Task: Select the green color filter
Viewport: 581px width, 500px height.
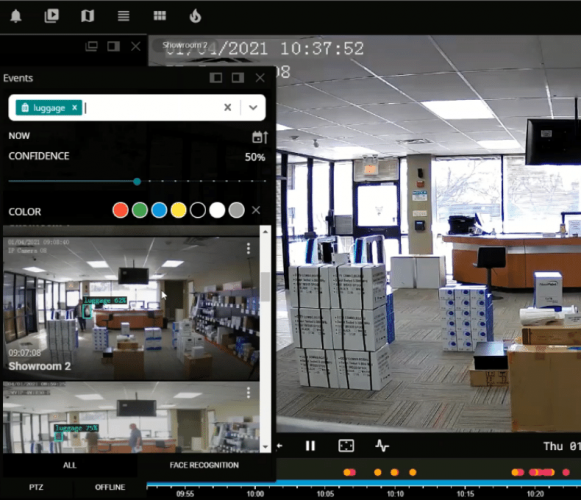Action: point(140,210)
